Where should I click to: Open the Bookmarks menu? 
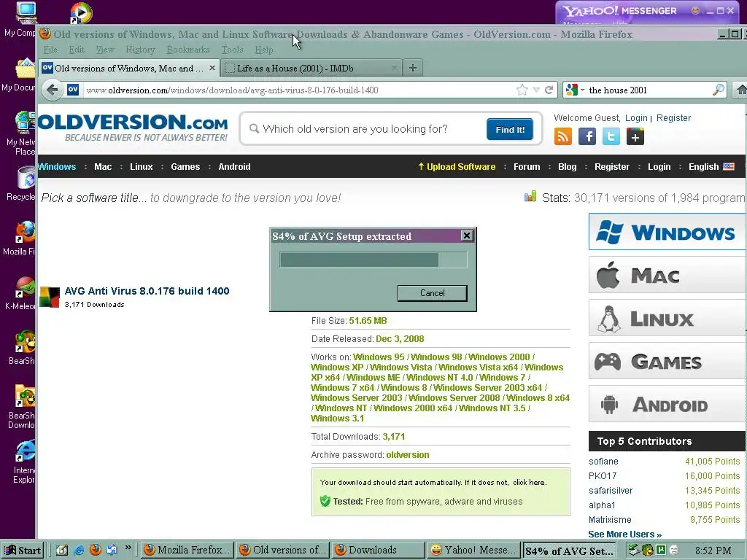coord(188,50)
